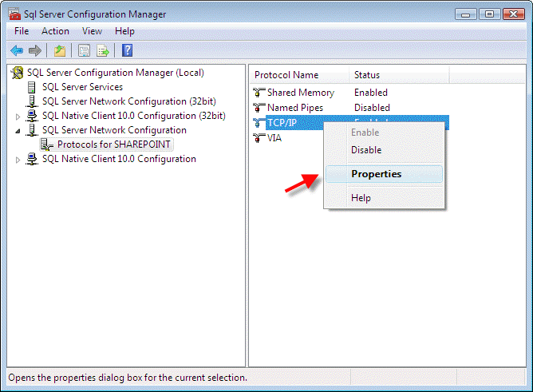533x392 pixels.
Task: Maximize the Configuration Manager window
Action: [489, 14]
